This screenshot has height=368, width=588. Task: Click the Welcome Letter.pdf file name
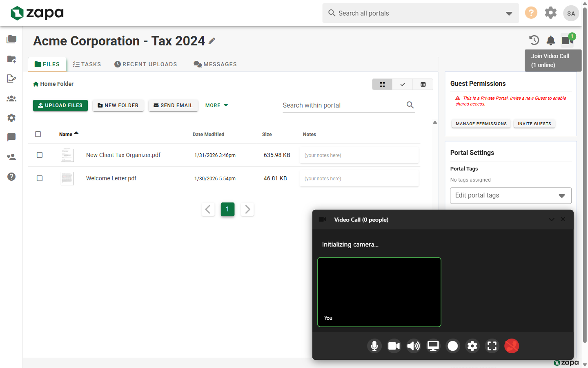coord(111,178)
